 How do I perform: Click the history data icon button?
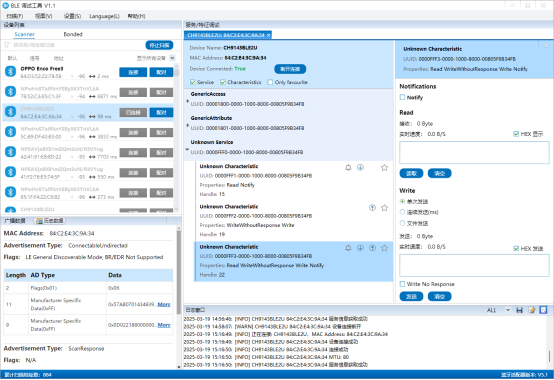[50, 221]
